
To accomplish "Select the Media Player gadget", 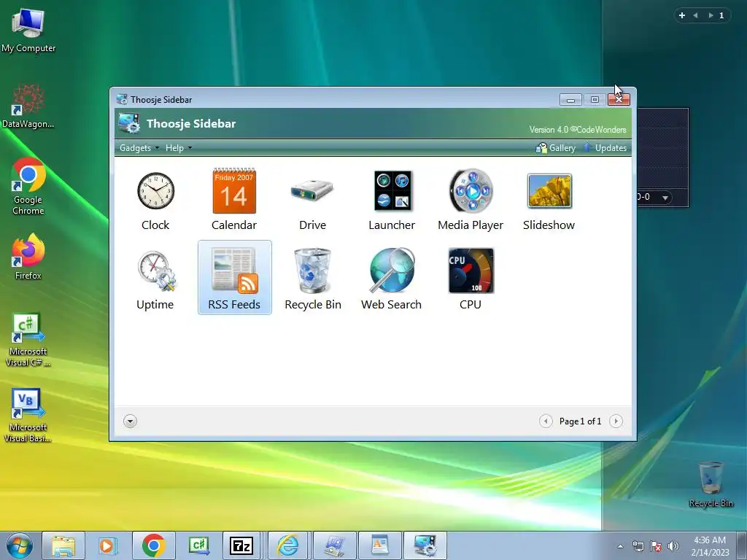I will (x=471, y=200).
